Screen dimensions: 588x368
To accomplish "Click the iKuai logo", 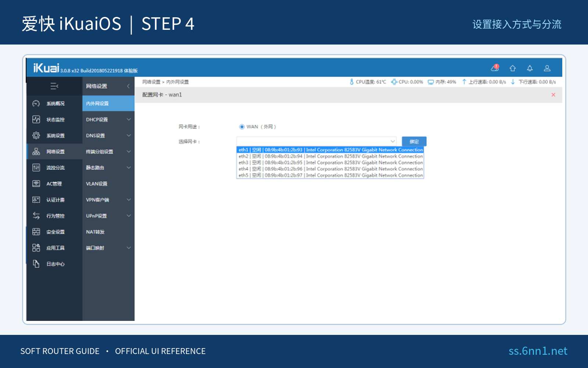I will 46,68.
